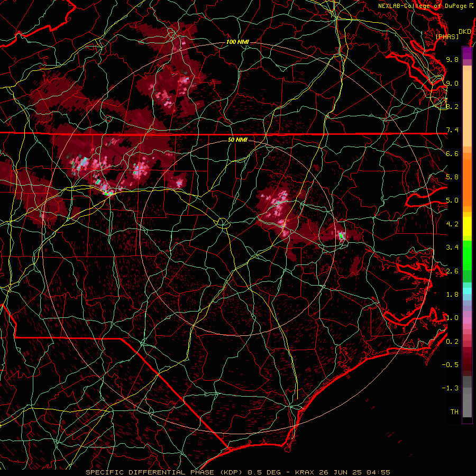
Task: Pick the bright green segment of the color bar
Action: tap(467, 255)
